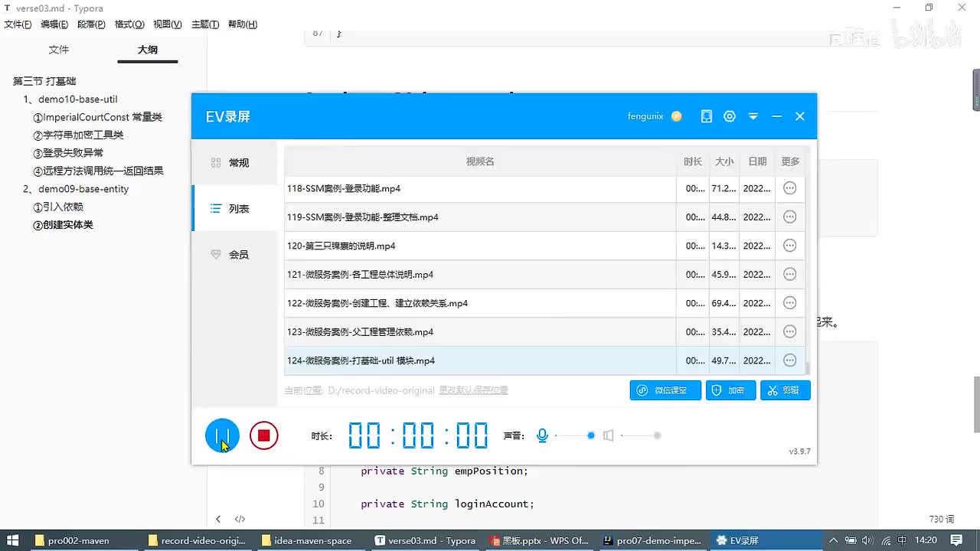
Task: Open the EV录屏 title bar dropdown menu
Action: coord(753,116)
